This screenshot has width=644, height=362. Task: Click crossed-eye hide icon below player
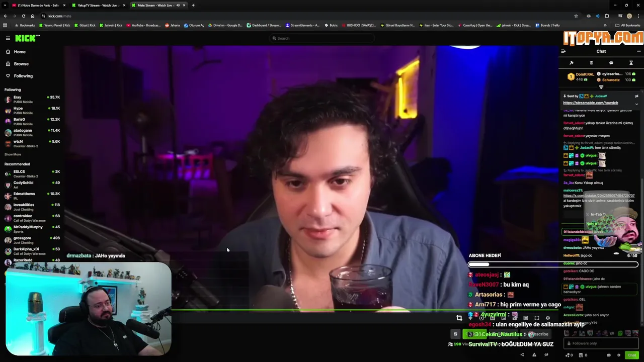(x=546, y=355)
